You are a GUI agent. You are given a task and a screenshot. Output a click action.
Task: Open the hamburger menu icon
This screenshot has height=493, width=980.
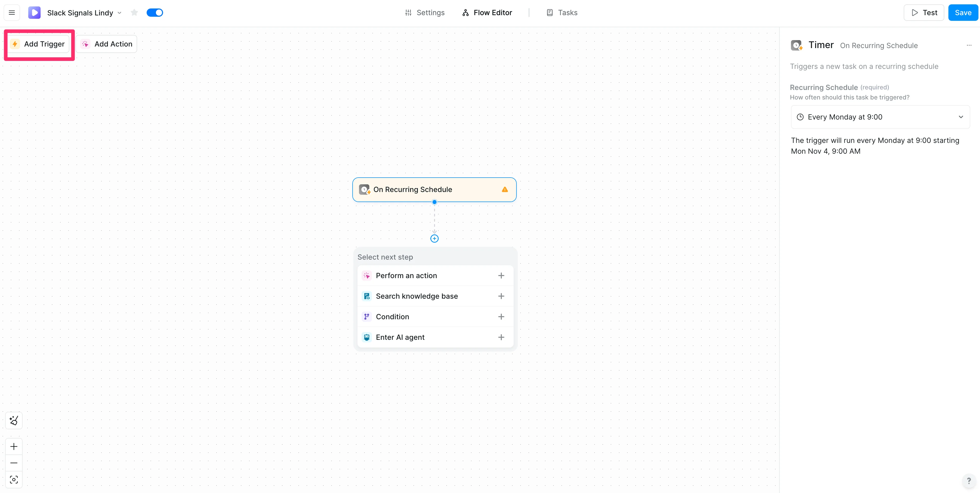(12, 13)
